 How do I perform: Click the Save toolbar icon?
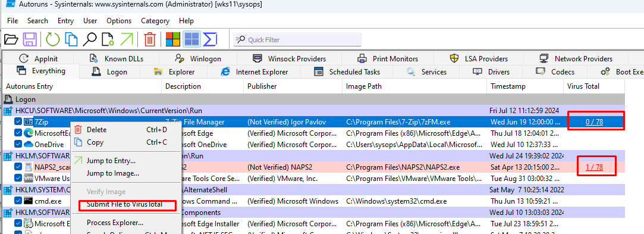(30, 39)
